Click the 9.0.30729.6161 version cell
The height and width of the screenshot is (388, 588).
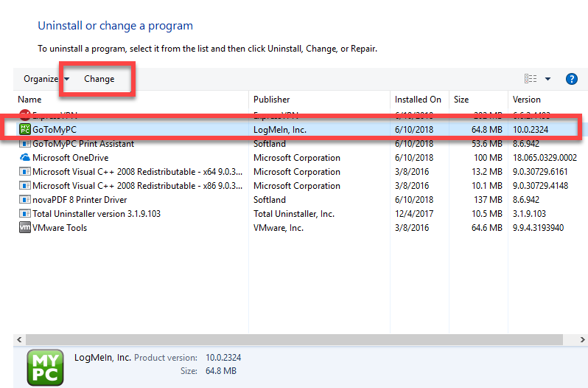click(x=540, y=171)
